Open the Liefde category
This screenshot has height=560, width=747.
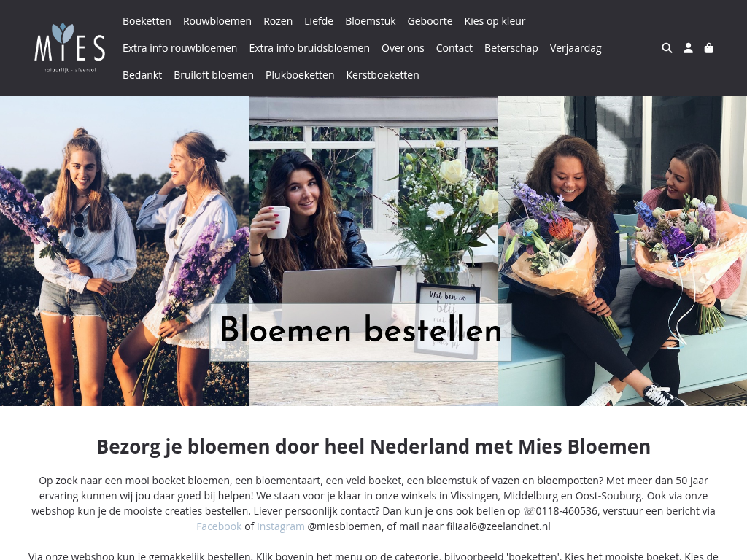coord(319,21)
